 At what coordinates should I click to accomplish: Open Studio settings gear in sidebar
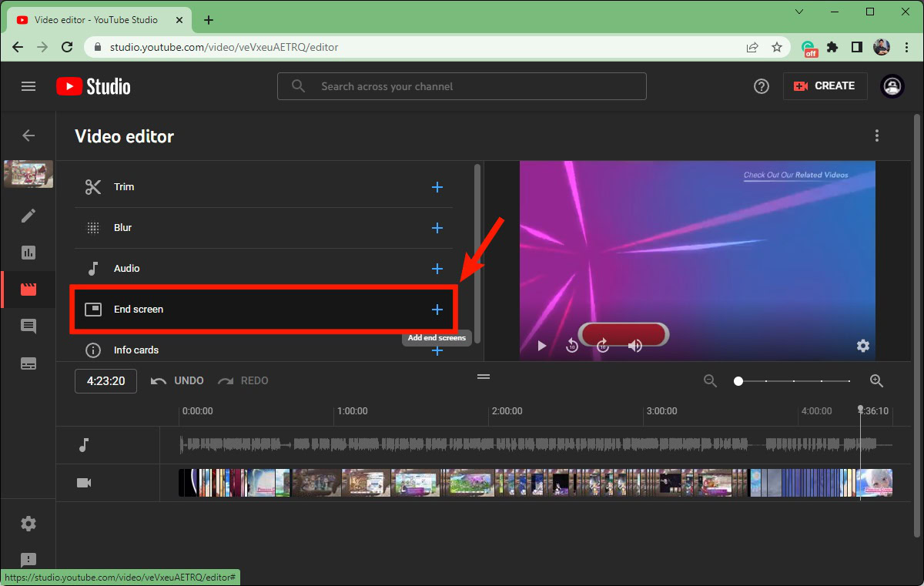28,524
